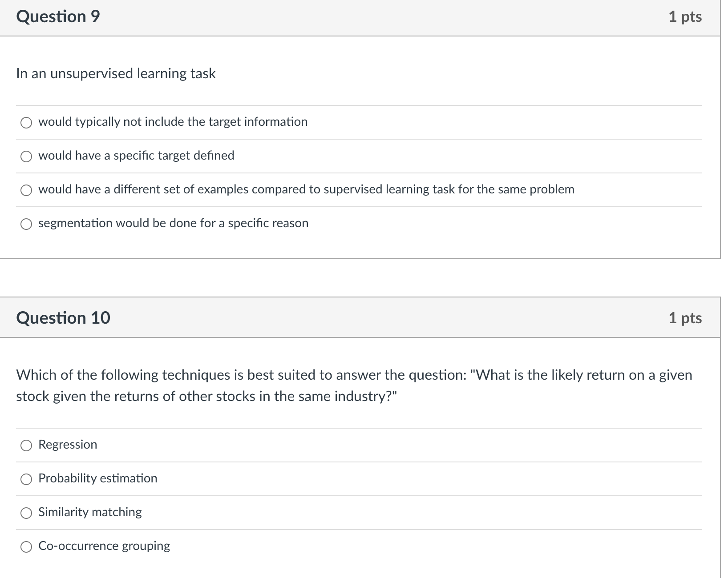
Task: Select the Regression radio button
Action: coord(26,446)
